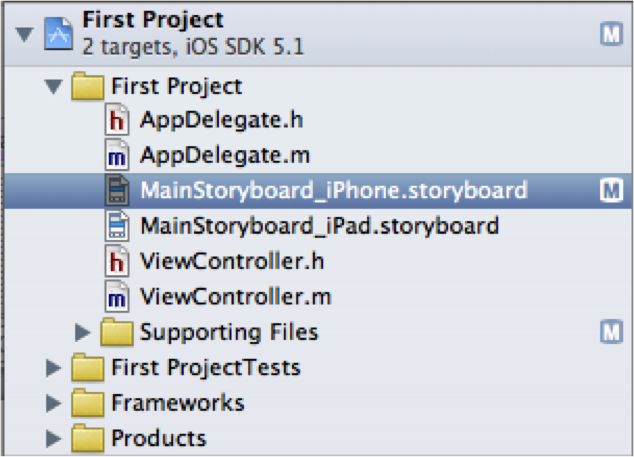This screenshot has width=634, height=457.
Task: Click the MainStoryboard_iPad storyboard icon
Action: tap(118, 225)
